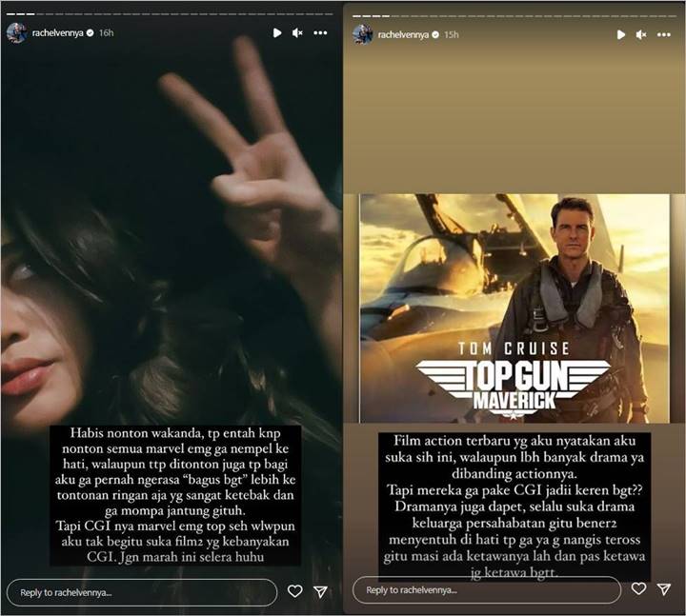This screenshot has width=686, height=616.
Task: Click the Top Gun Maverick poster image
Action: coord(514,308)
